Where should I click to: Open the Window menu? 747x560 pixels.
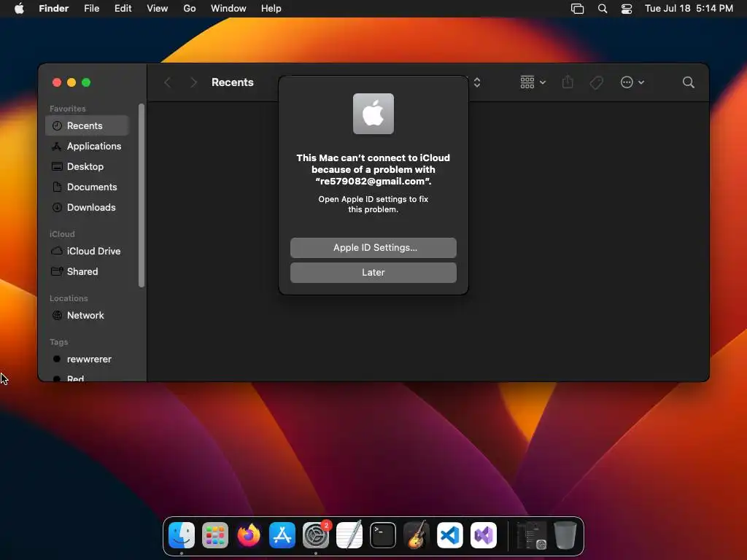(228, 9)
